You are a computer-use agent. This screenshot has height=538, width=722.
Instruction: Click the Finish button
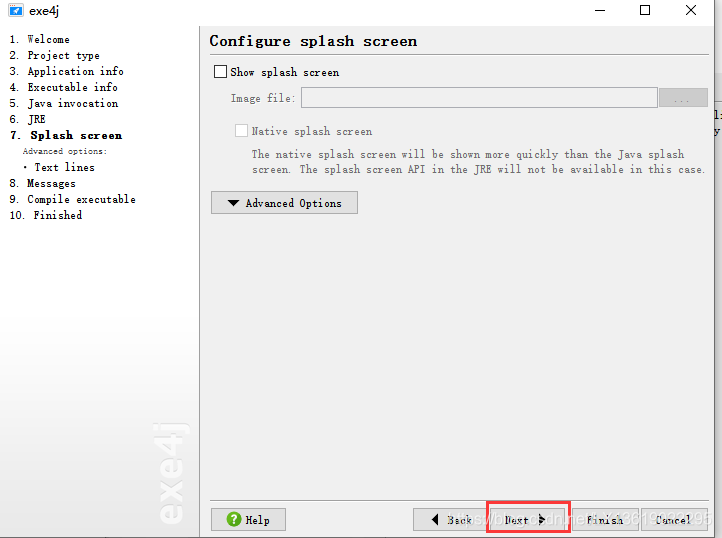coord(605,520)
